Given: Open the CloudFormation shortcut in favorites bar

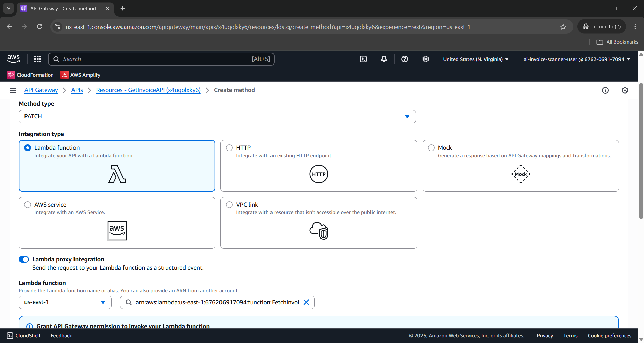Looking at the screenshot, I should point(31,75).
